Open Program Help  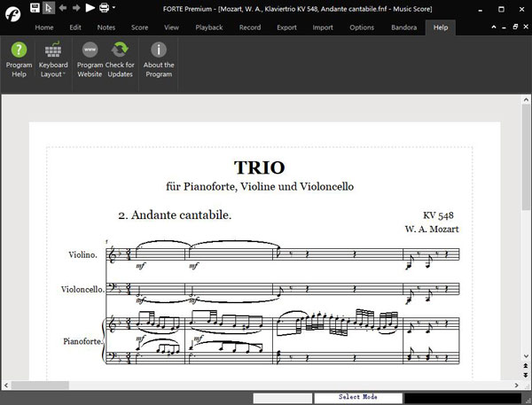pyautogui.click(x=19, y=59)
